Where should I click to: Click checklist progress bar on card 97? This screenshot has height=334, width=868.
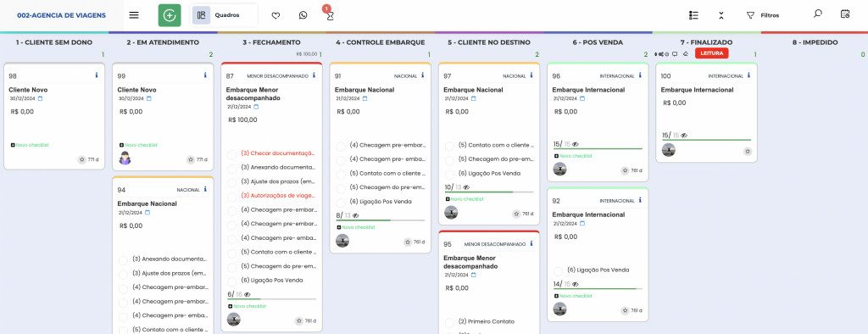[x=489, y=192]
